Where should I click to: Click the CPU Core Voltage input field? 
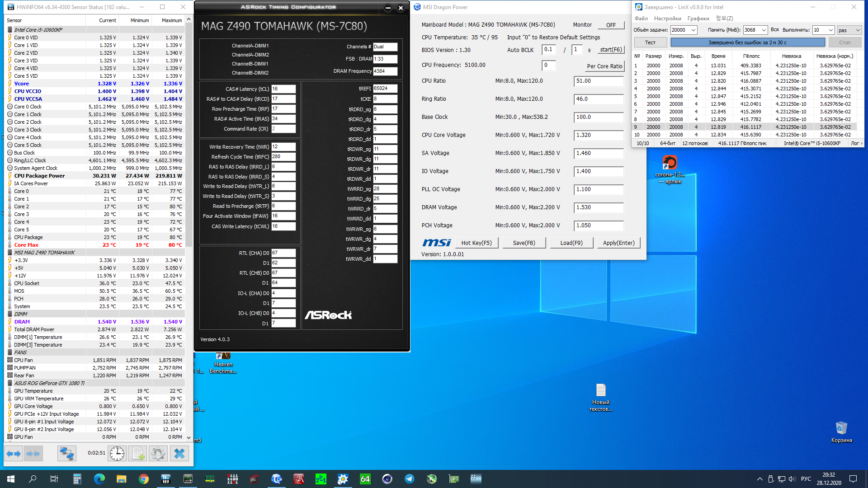pos(599,136)
